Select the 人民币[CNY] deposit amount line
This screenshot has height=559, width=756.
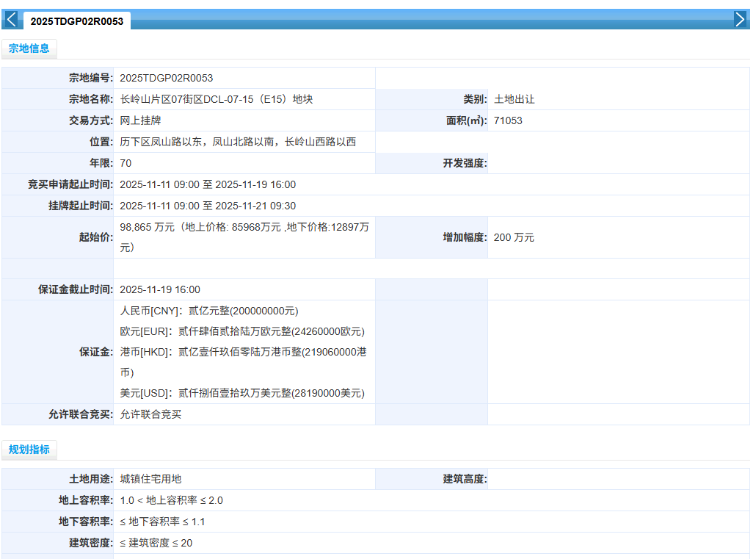coord(209,311)
